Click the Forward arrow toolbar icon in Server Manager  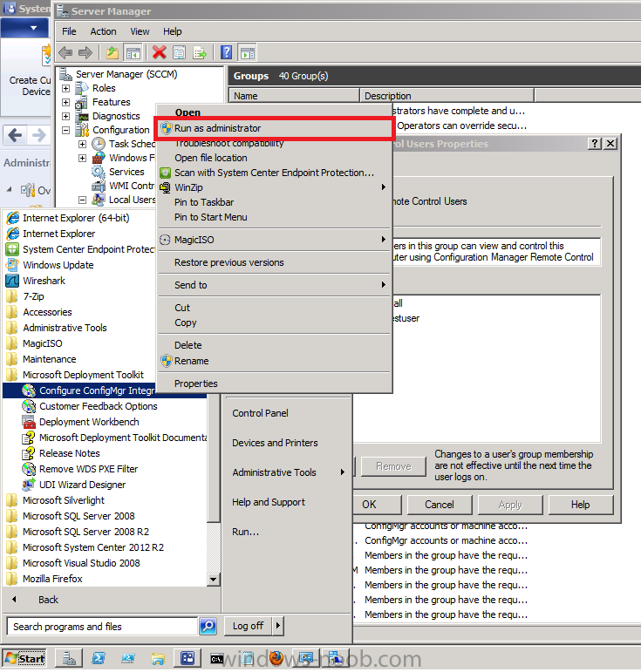pos(85,52)
